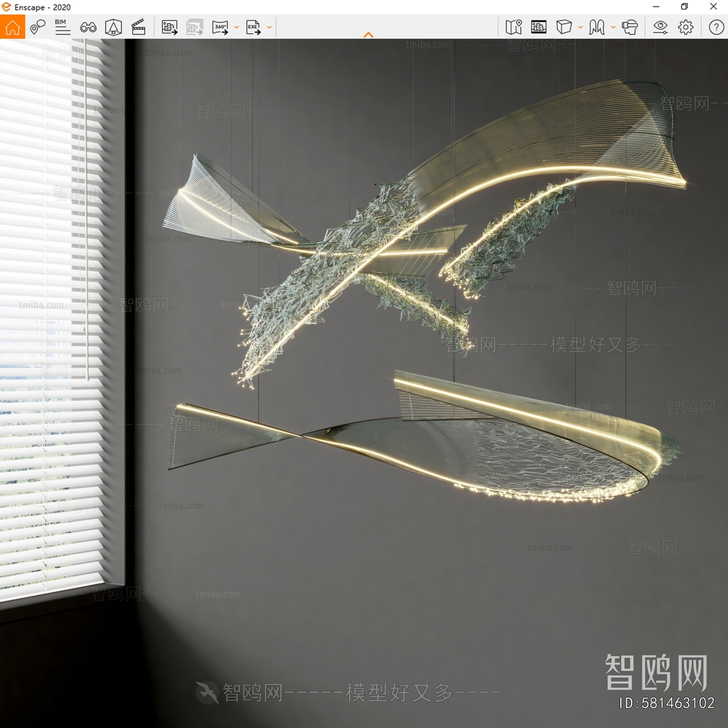The image size is (728, 728).
Task: Open view management binoculars icon
Action: 88,28
